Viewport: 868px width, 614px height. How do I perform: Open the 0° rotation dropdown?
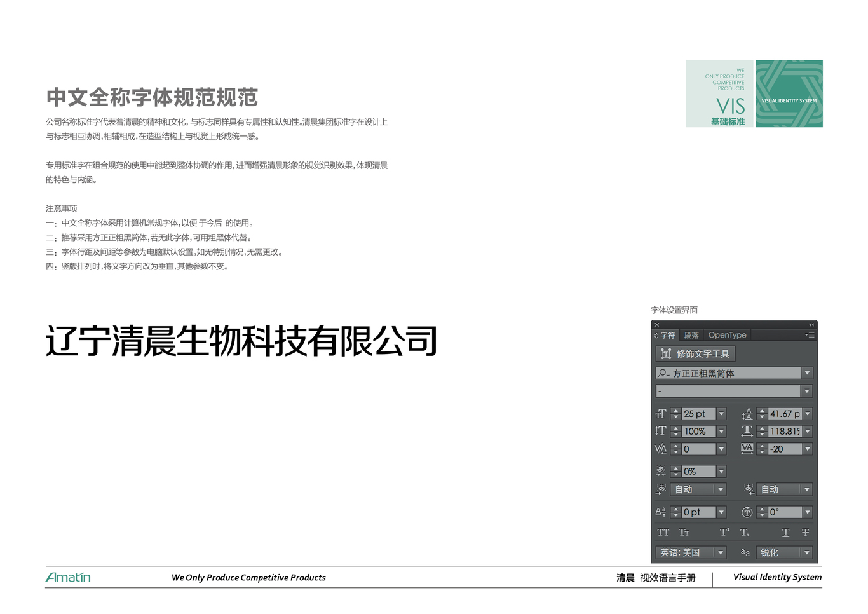click(808, 512)
